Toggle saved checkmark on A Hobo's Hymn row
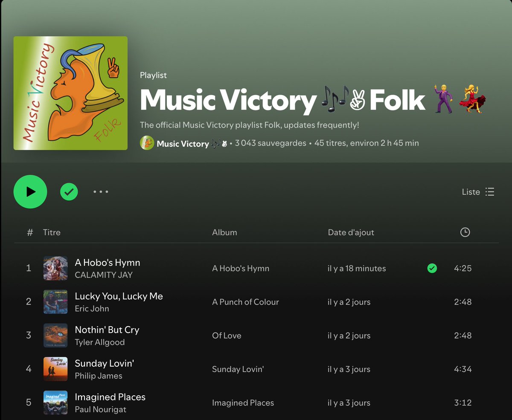512x420 pixels. pos(432,268)
